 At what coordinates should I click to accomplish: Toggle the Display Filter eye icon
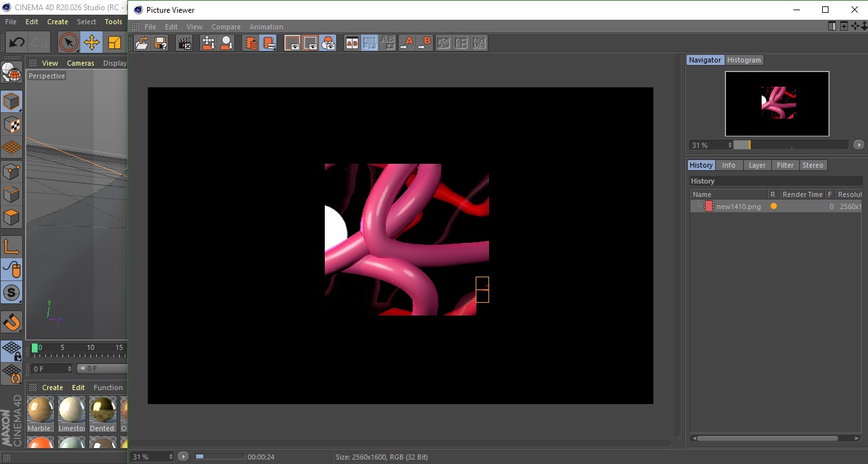(328, 43)
